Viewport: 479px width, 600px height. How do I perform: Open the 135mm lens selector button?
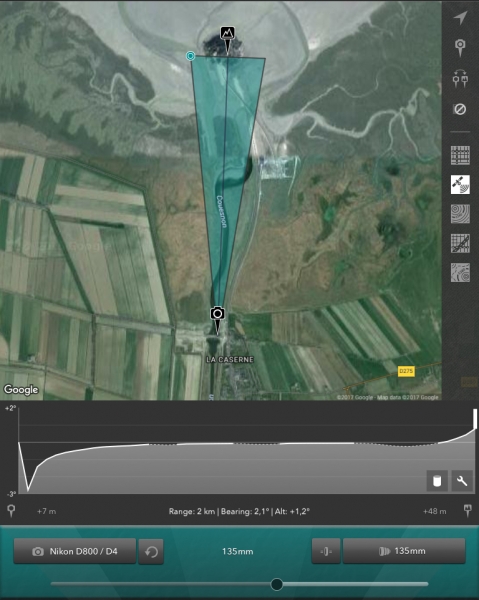(x=404, y=551)
